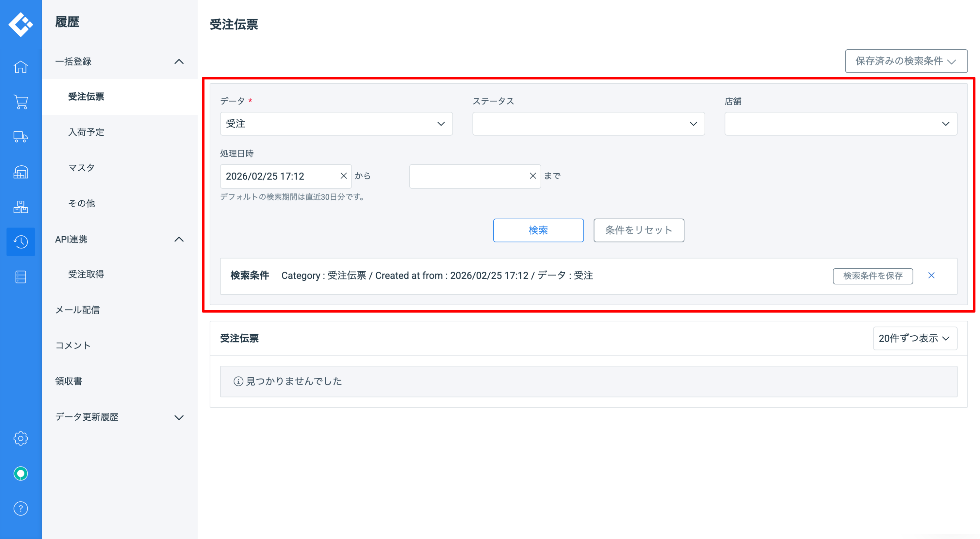Viewport: 980px width, 539px height.
Task: Expand the データ更新履歴 section
Action: pos(179,417)
